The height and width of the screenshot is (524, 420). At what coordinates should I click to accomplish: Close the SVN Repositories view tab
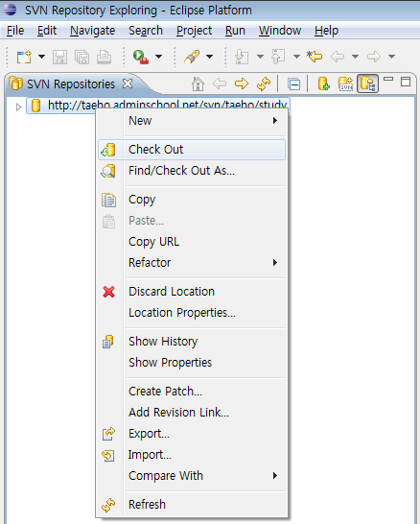coord(128,83)
